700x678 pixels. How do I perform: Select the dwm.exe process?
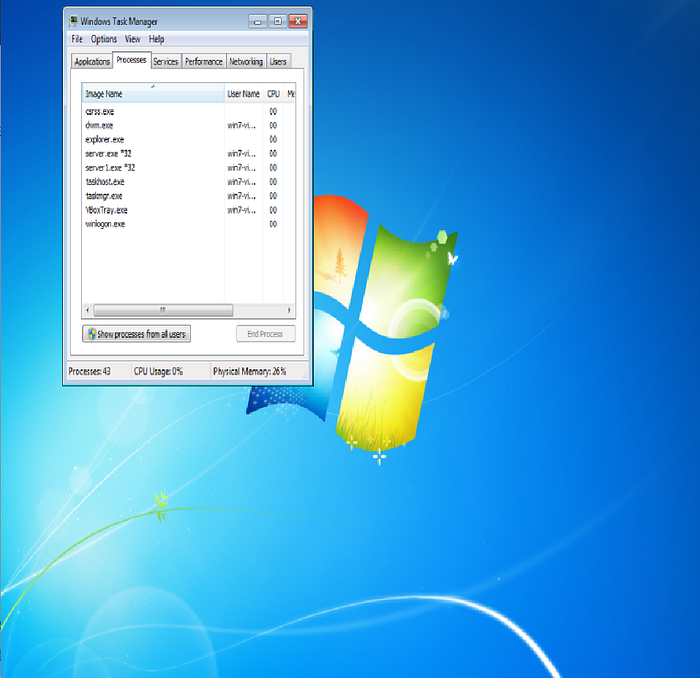pyautogui.click(x=188, y=125)
